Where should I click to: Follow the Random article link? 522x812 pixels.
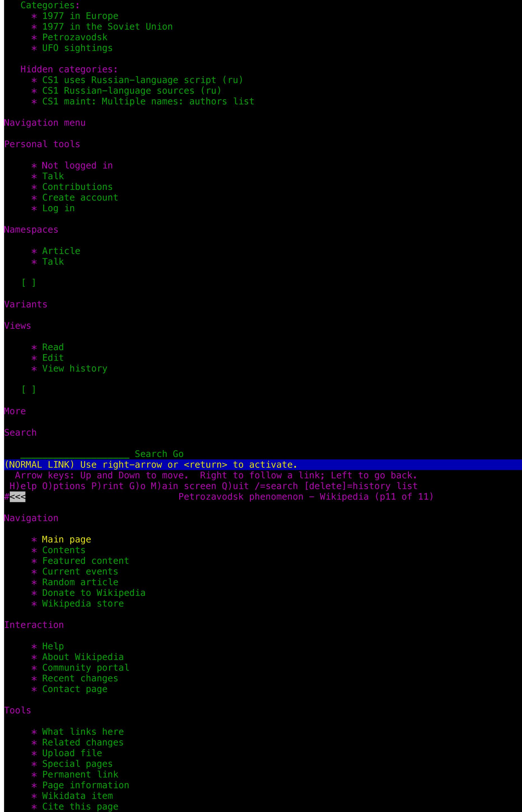pyautogui.click(x=80, y=582)
